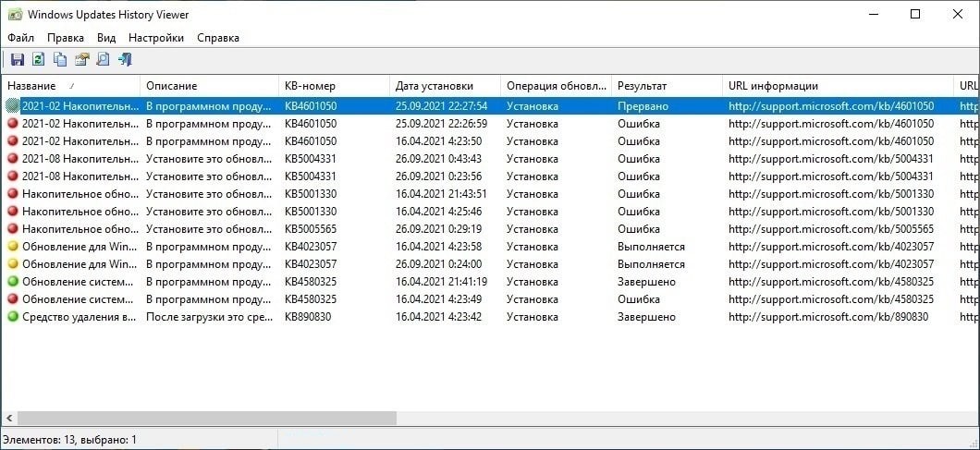The height and width of the screenshot is (450, 980).
Task: Click Завершено in row dated 16.04.2021 21:41:19
Action: click(x=647, y=282)
